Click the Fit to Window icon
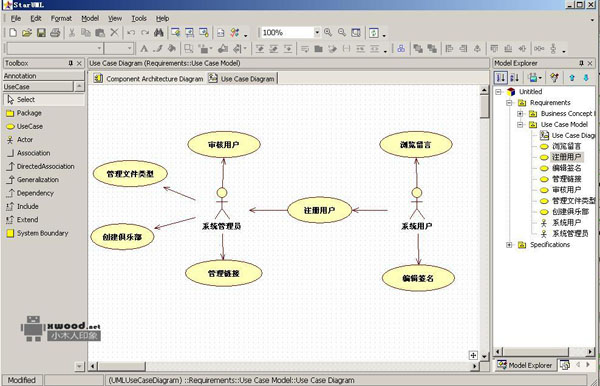 click(356, 33)
